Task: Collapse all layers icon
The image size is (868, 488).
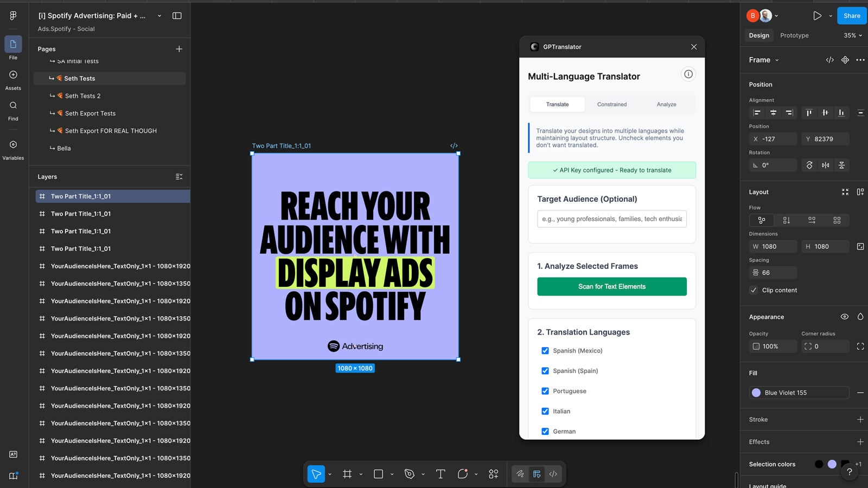Action: pos(179,177)
